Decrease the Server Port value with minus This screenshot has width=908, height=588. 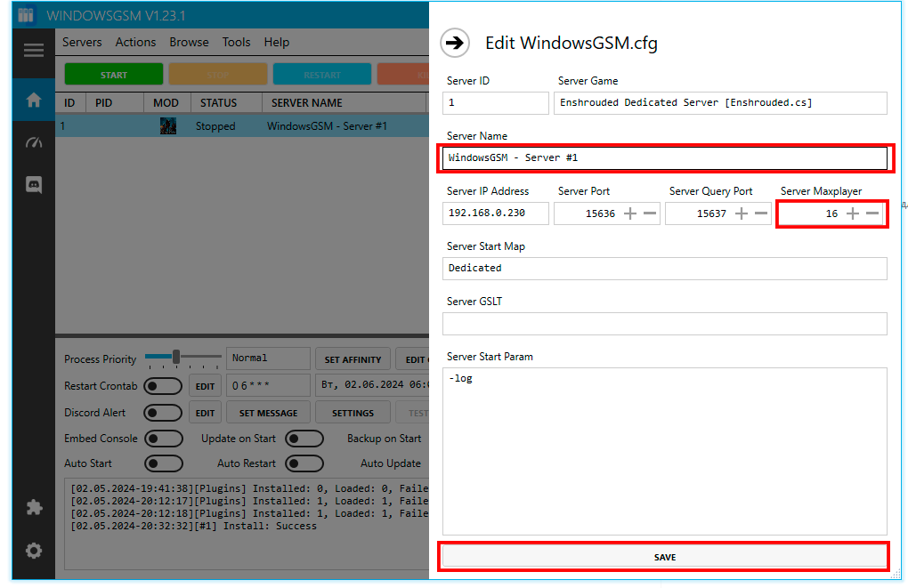650,213
